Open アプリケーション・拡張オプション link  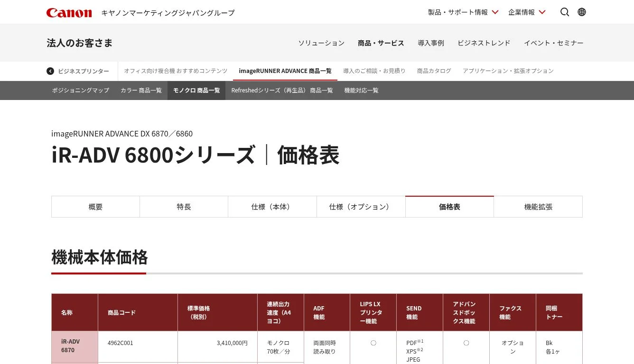tap(508, 71)
